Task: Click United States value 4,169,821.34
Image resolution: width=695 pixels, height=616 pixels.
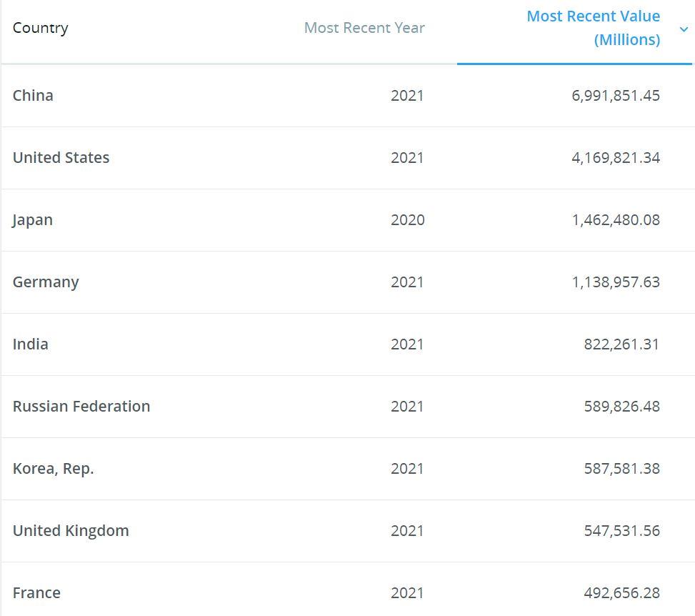Action: 616,157
